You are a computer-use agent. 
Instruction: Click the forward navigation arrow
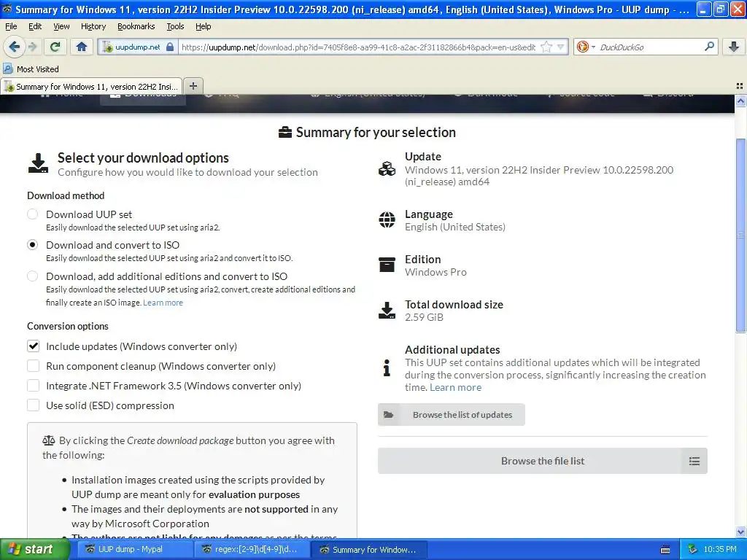point(32,47)
